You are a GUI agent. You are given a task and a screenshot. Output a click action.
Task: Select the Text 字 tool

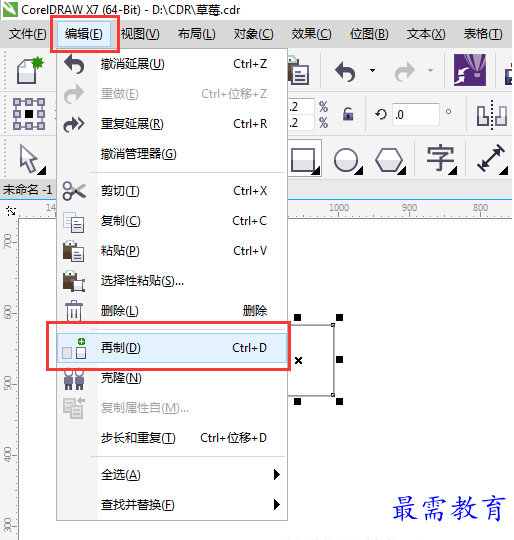coord(441,159)
